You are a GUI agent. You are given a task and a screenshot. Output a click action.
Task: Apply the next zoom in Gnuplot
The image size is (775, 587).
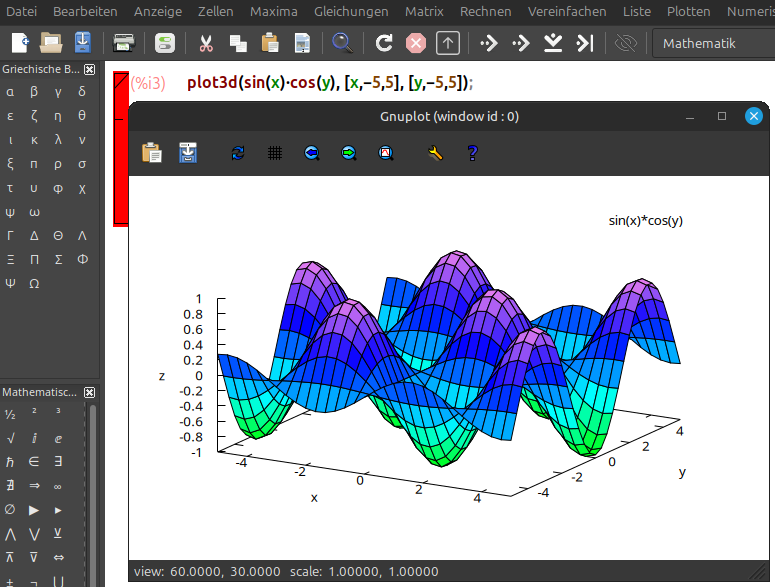(348, 153)
